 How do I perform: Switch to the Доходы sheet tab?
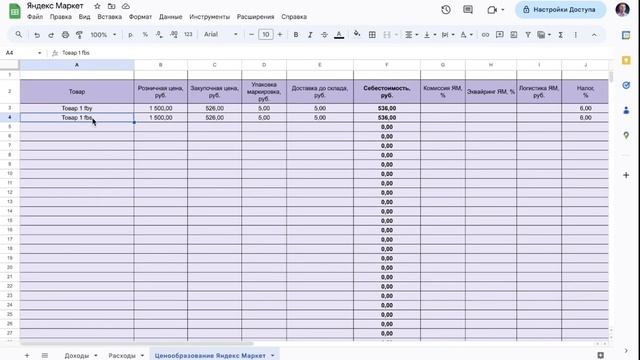77,356
